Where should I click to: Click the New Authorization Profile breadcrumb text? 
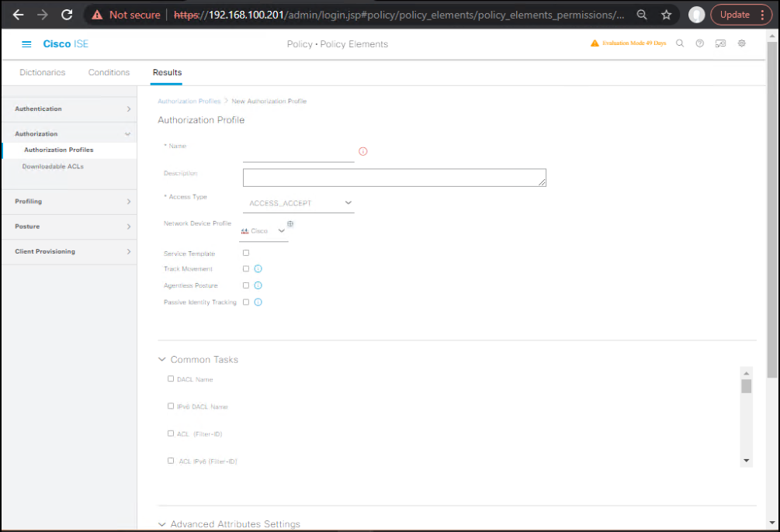269,101
